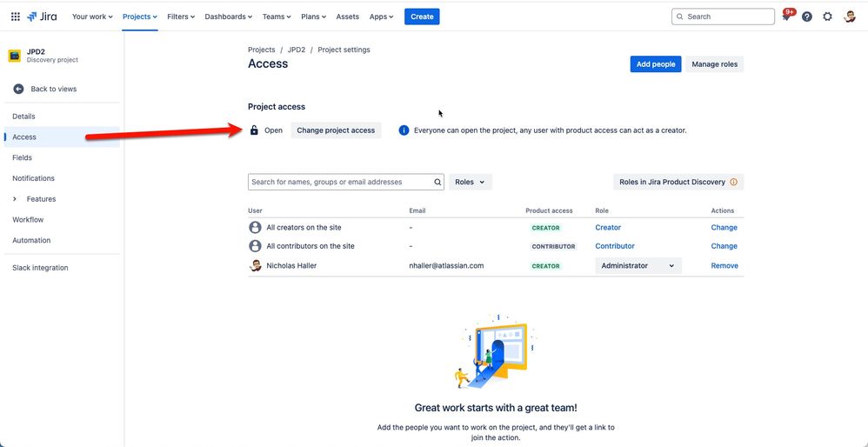Click Change project access button

point(336,130)
